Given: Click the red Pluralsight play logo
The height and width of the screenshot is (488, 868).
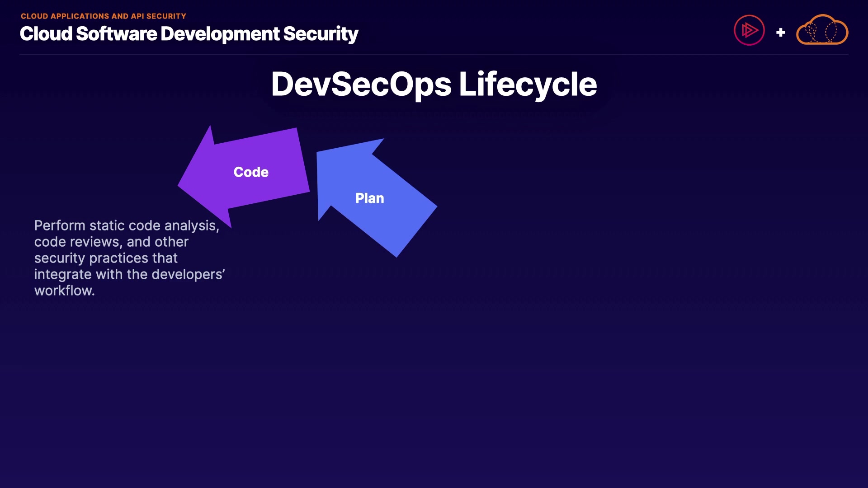Looking at the screenshot, I should coord(749,30).
